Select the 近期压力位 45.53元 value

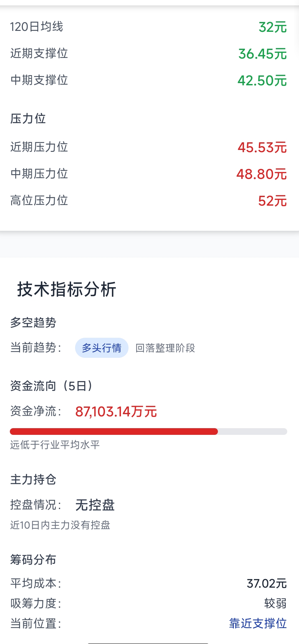[262, 147]
